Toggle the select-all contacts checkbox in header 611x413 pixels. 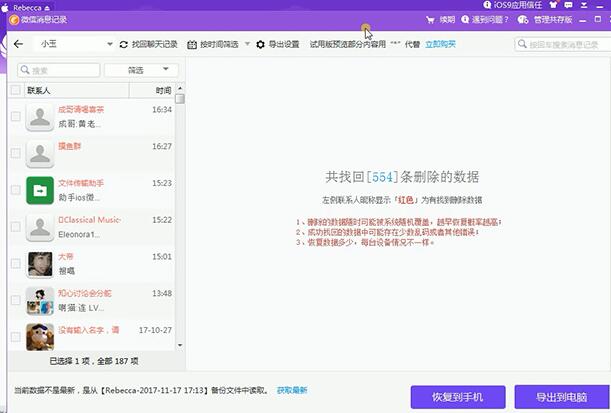pyautogui.click(x=15, y=90)
